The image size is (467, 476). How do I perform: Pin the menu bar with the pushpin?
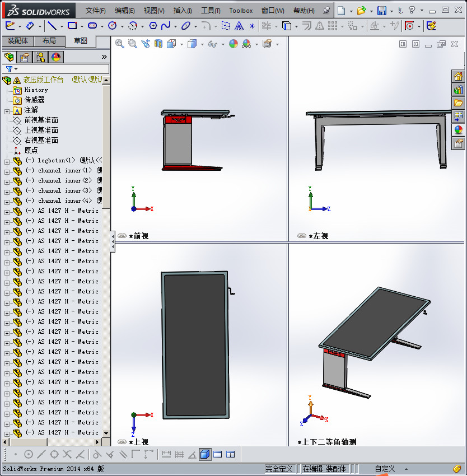click(x=326, y=11)
